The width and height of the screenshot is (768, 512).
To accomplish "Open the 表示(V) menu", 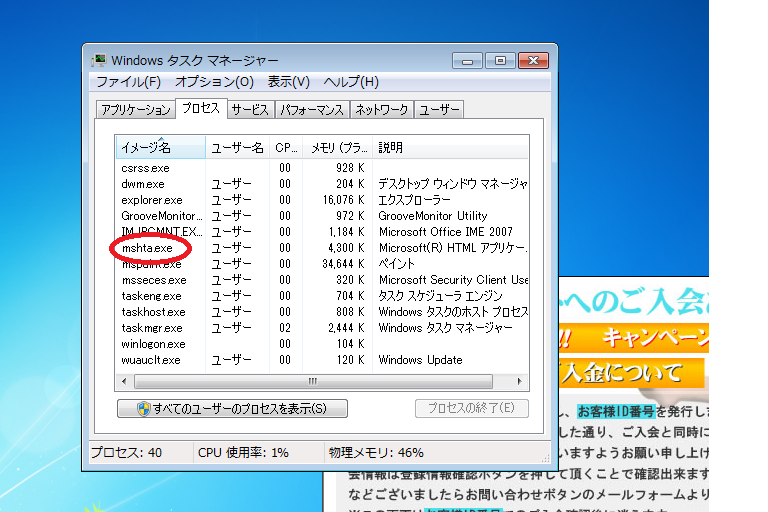I will (288, 82).
